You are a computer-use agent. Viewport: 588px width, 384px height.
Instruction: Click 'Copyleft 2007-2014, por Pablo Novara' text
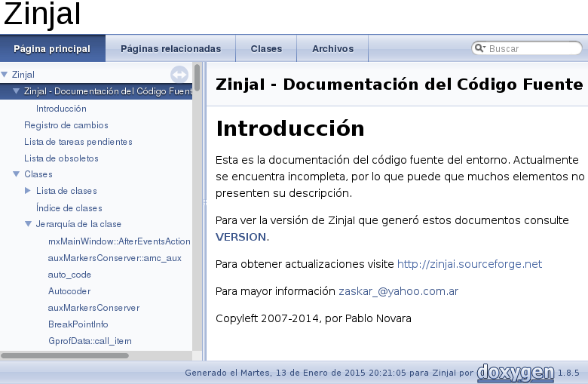tap(313, 318)
